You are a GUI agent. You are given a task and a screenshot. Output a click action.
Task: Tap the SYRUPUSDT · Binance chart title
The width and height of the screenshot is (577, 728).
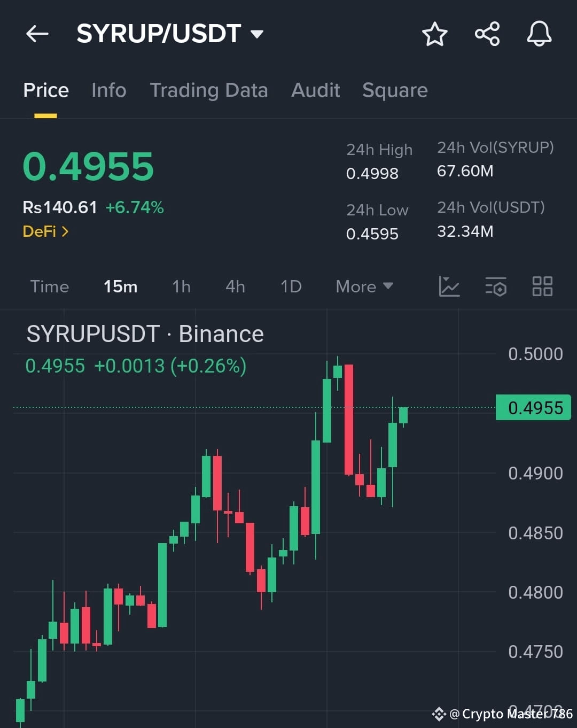[x=145, y=334]
